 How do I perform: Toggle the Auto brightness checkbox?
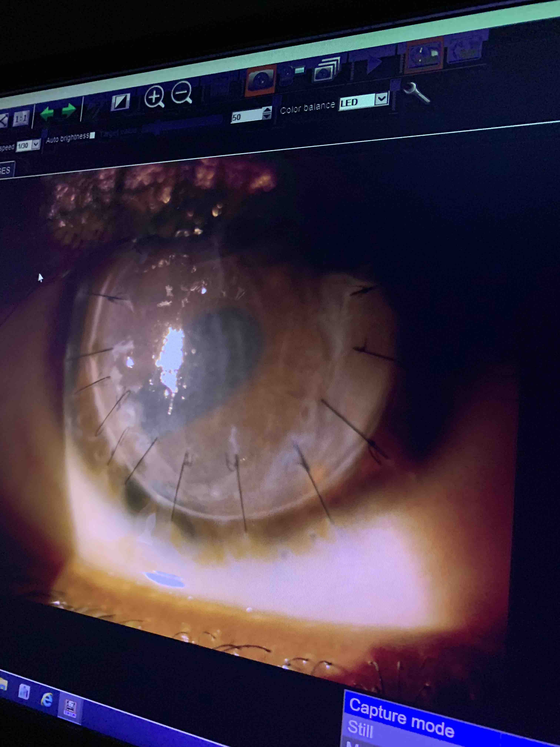click(x=92, y=135)
